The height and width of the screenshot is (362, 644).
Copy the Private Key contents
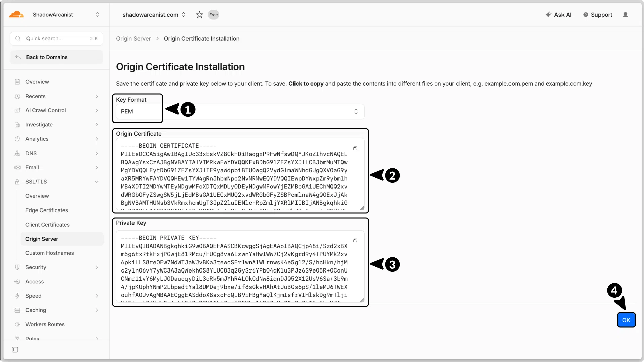point(355,240)
